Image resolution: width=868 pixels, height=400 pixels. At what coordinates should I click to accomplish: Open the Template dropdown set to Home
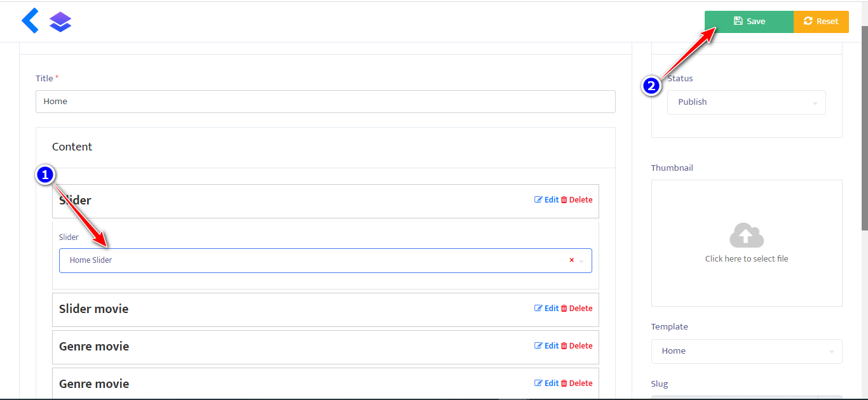coord(747,351)
